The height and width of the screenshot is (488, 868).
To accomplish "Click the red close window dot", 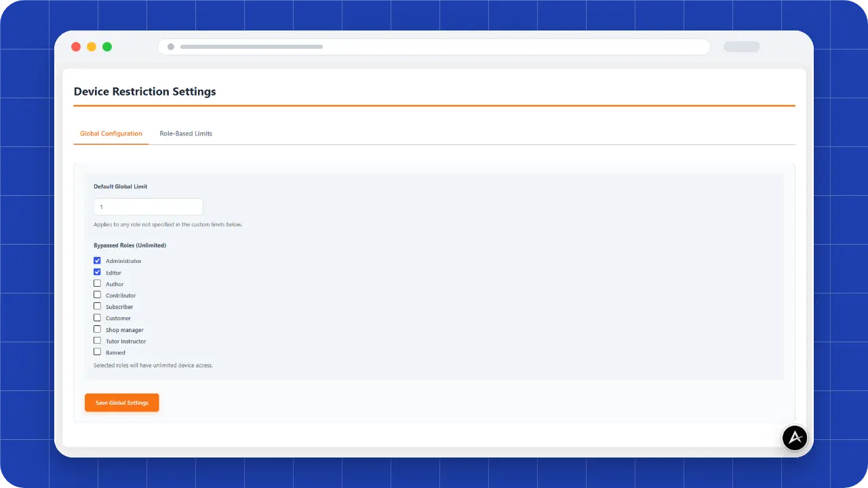I will click(x=76, y=47).
